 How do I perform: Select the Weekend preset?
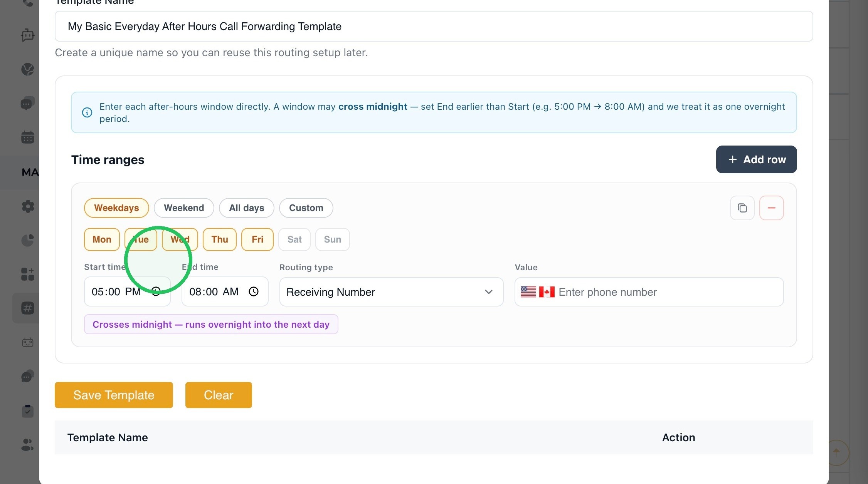pos(184,208)
